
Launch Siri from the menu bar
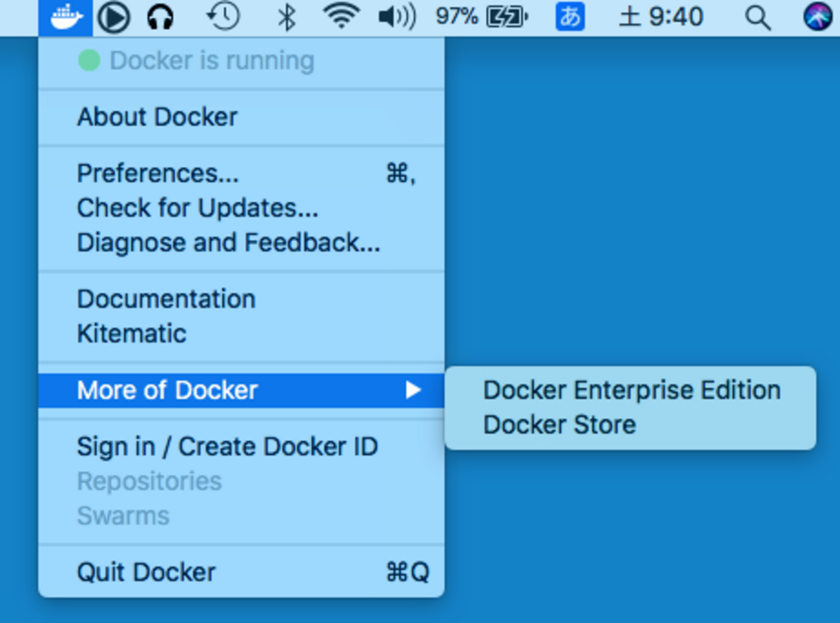tap(818, 17)
